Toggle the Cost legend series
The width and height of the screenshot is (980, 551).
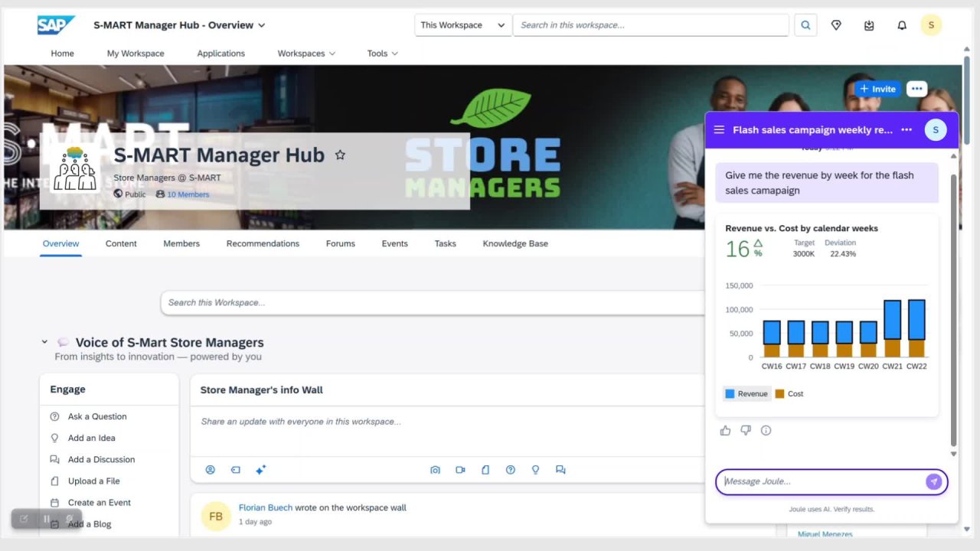coord(789,394)
